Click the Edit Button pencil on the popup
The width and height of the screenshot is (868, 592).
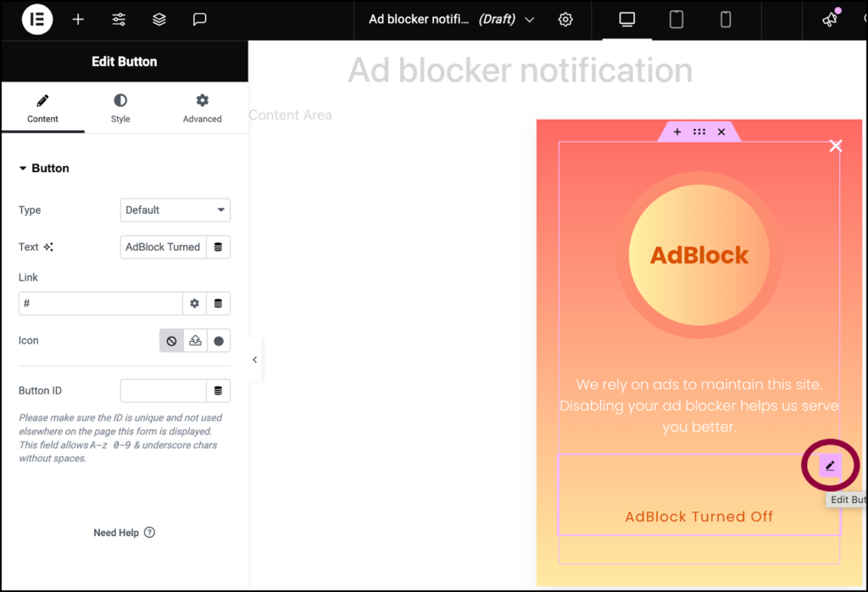point(830,465)
